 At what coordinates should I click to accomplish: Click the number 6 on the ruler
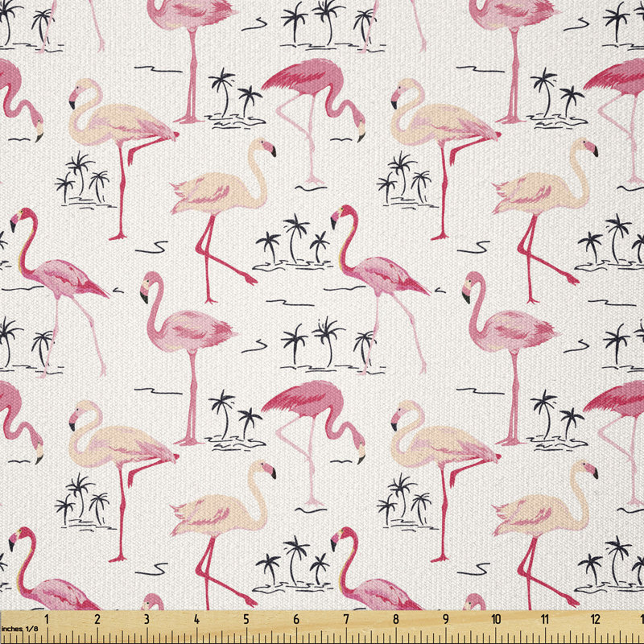[296, 619]
